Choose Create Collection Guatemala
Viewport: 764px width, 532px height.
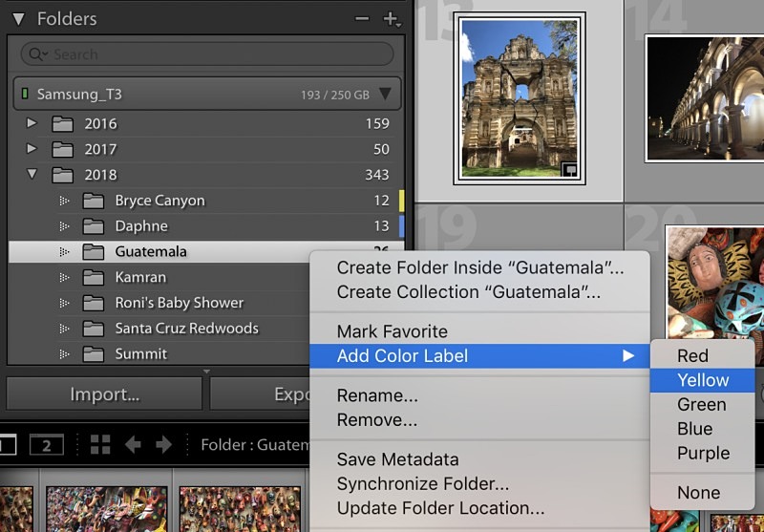pyautogui.click(x=480, y=292)
